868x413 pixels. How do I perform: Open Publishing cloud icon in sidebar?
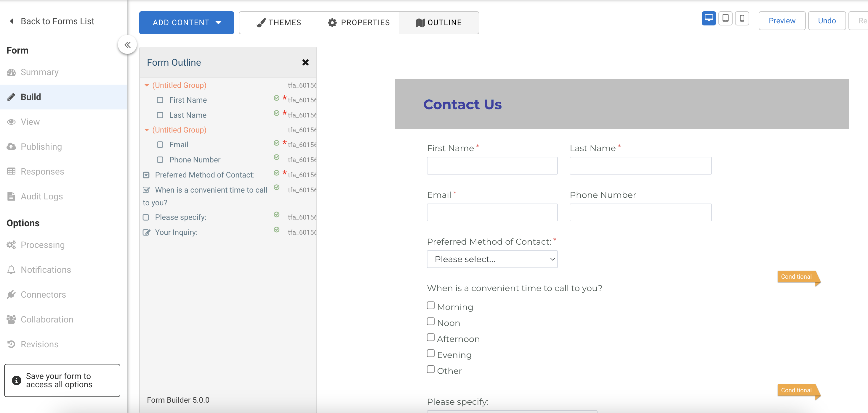tap(11, 146)
